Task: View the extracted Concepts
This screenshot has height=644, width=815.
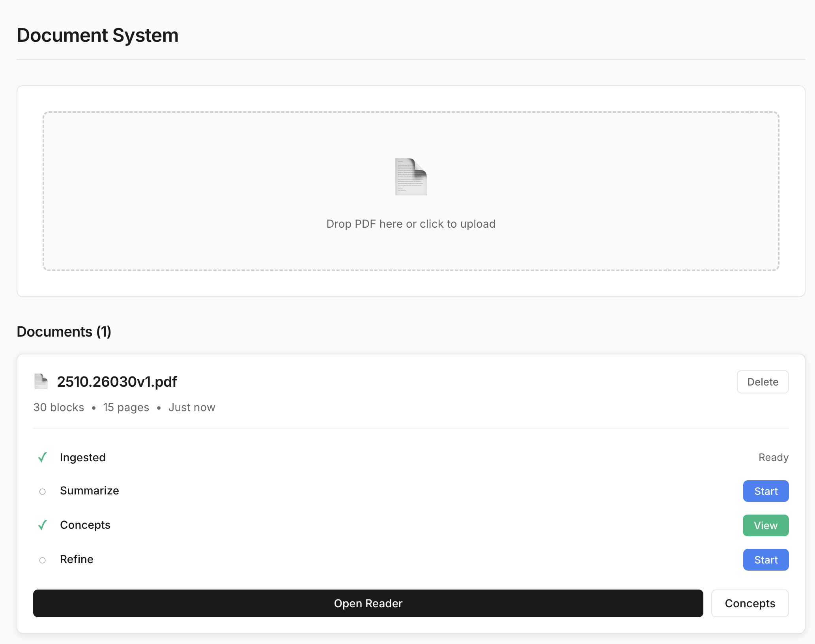Action: [765, 526]
